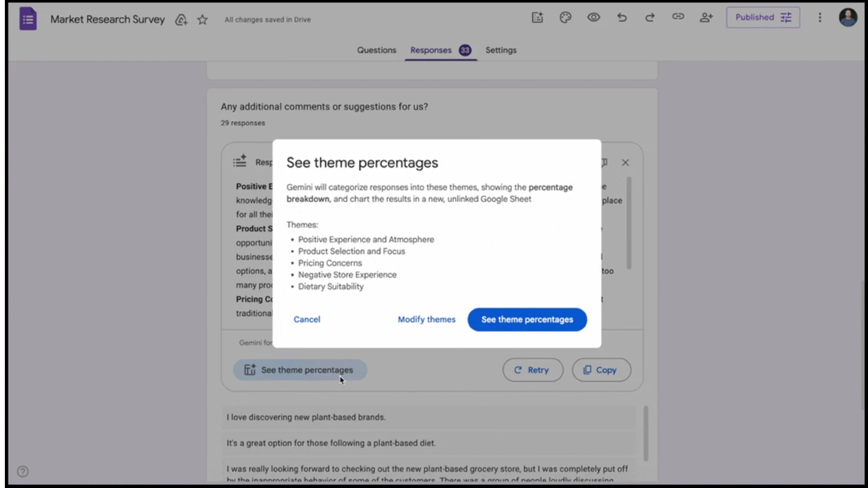Redo the last change

649,17
